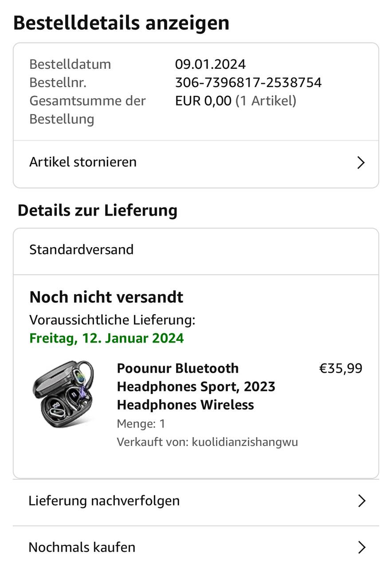Click the Bestelldetails anzeigen heading
This screenshot has height=568, width=392.
[121, 23]
